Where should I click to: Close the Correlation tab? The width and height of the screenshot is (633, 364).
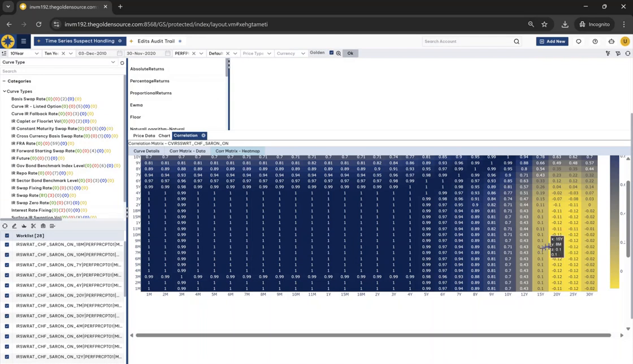pos(203,136)
